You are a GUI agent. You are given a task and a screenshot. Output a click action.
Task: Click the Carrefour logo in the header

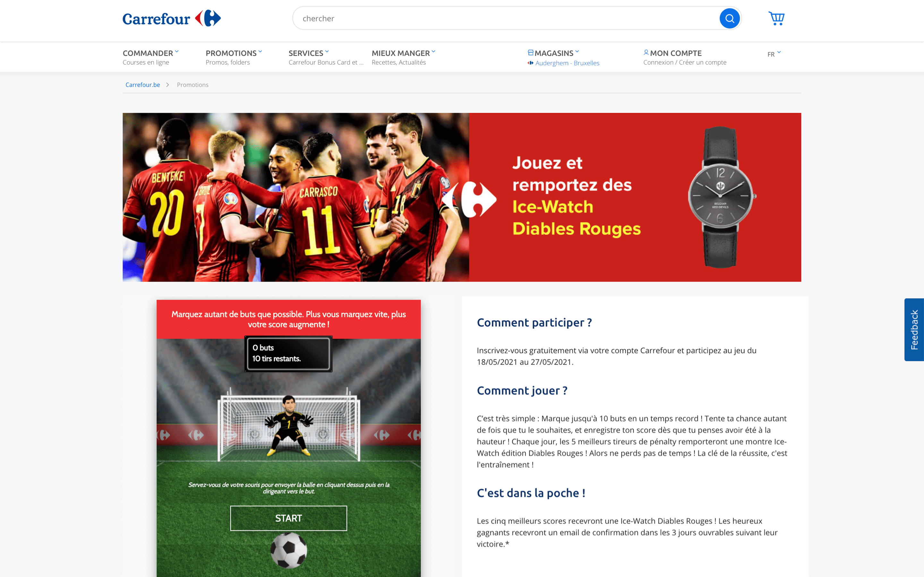(171, 18)
